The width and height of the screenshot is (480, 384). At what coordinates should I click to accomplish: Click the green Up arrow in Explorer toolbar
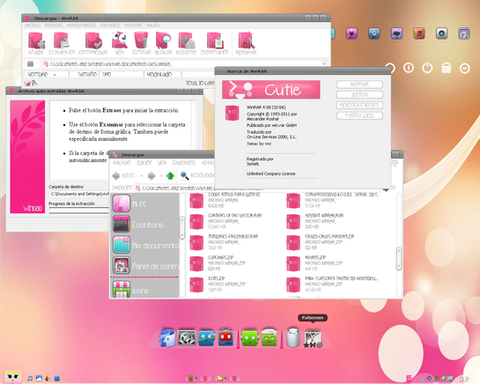click(170, 175)
